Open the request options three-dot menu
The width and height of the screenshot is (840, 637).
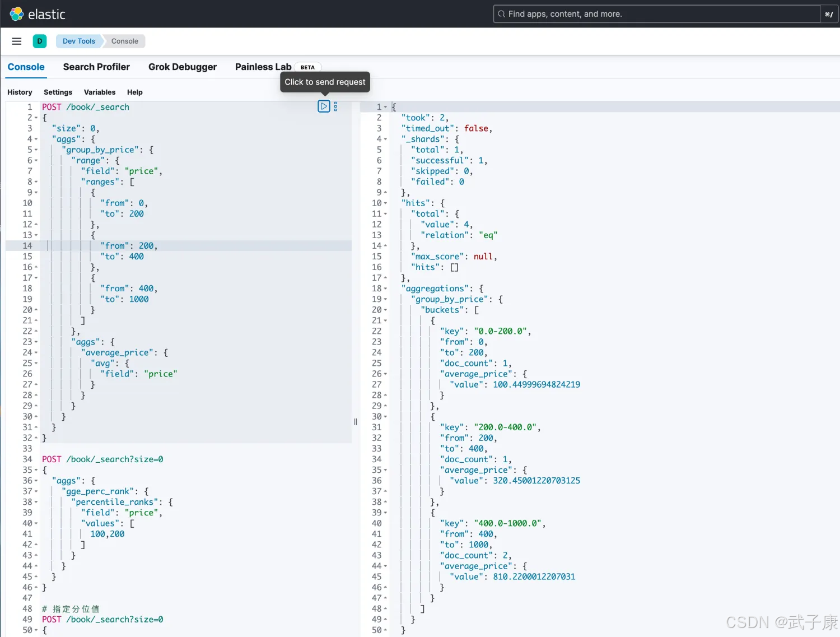(x=335, y=106)
